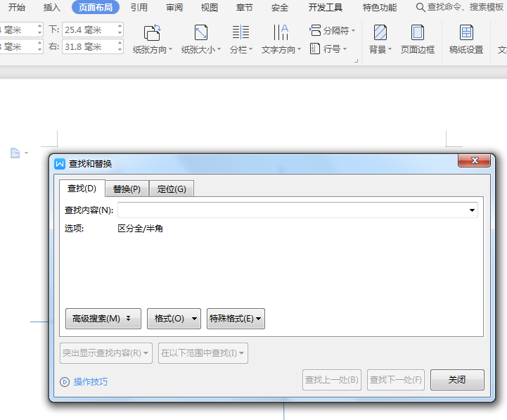Click the 查找下一处(F) button

[x=396, y=380]
